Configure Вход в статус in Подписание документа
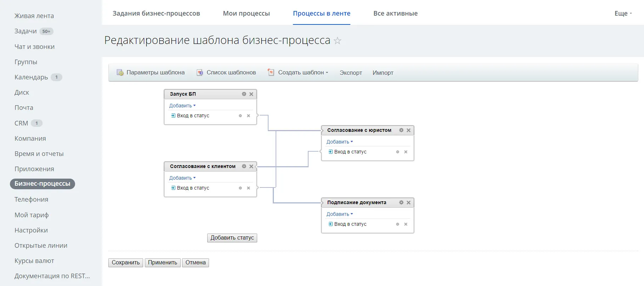This screenshot has height=286, width=644. (x=397, y=224)
